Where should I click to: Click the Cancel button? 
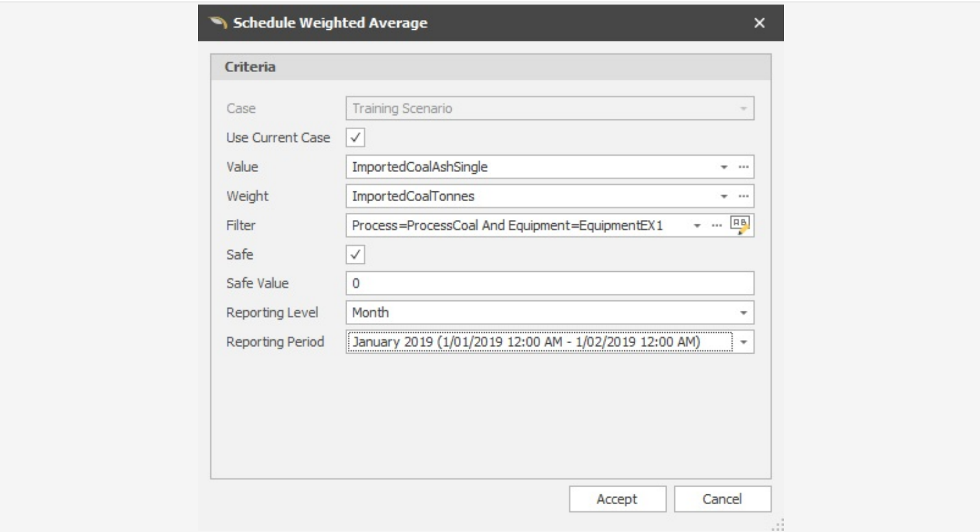click(722, 499)
